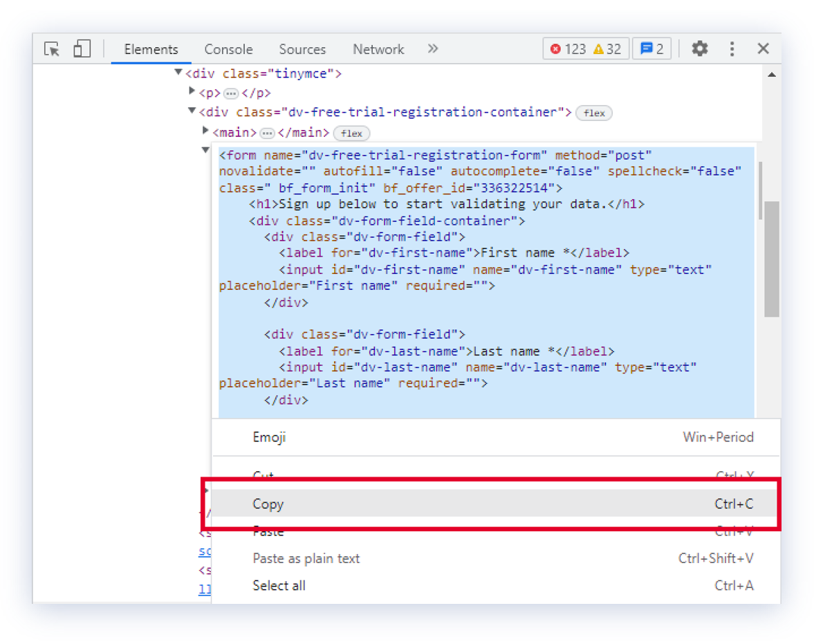
Task: Close the DevTools panel
Action: pos(763,48)
